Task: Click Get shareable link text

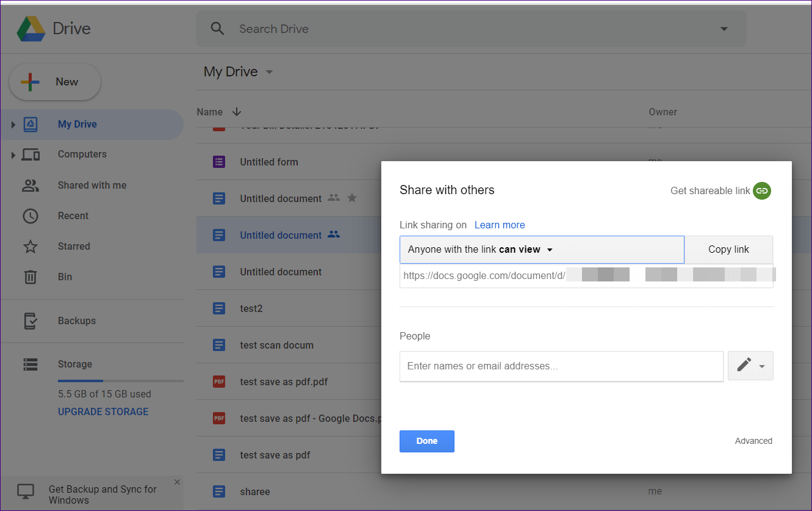Action: pos(710,191)
